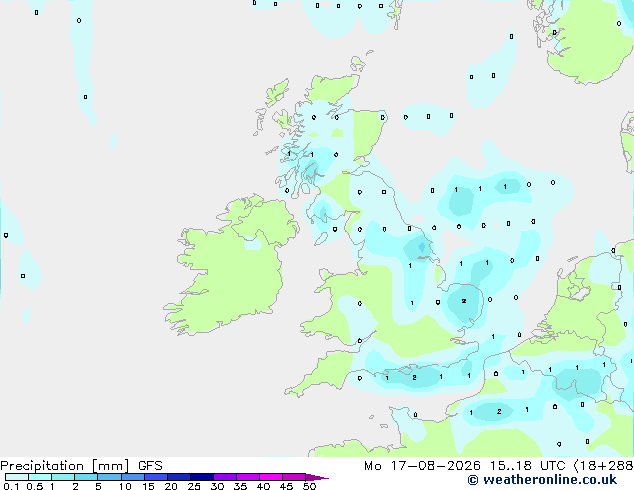This screenshot has height=490, width=634.
Task: Pick the 15–20 mm blue legend swatch
Action: (155, 477)
